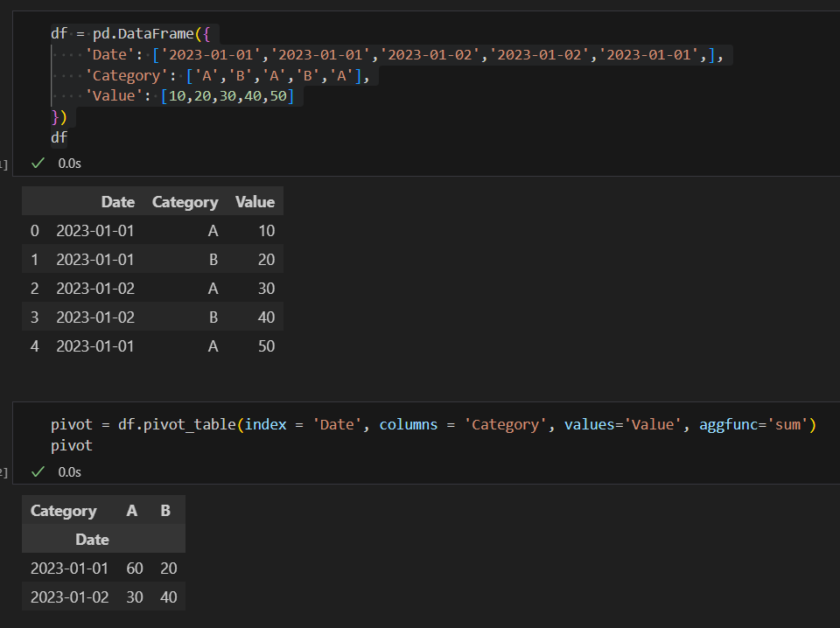Click the 'Date' index label in pivot output
This screenshot has height=628, width=840.
point(92,540)
